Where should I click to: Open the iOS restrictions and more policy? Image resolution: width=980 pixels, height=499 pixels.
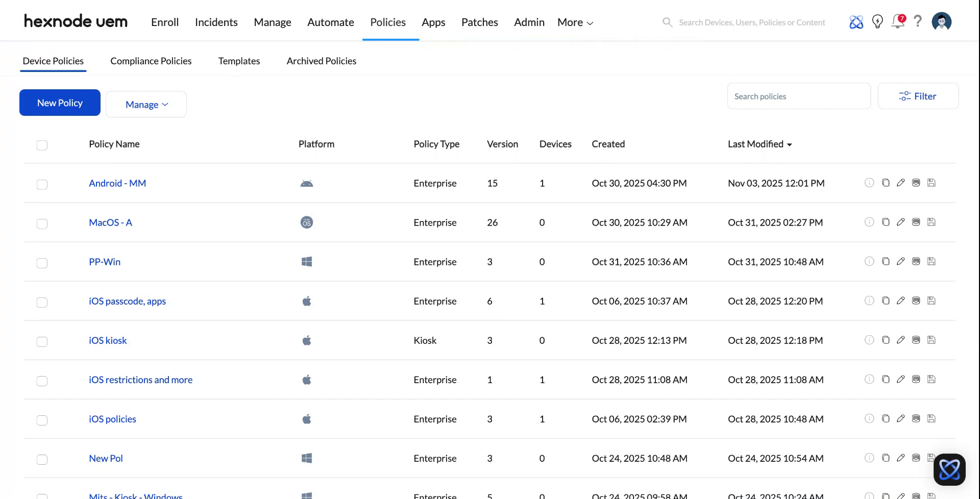pyautogui.click(x=140, y=380)
